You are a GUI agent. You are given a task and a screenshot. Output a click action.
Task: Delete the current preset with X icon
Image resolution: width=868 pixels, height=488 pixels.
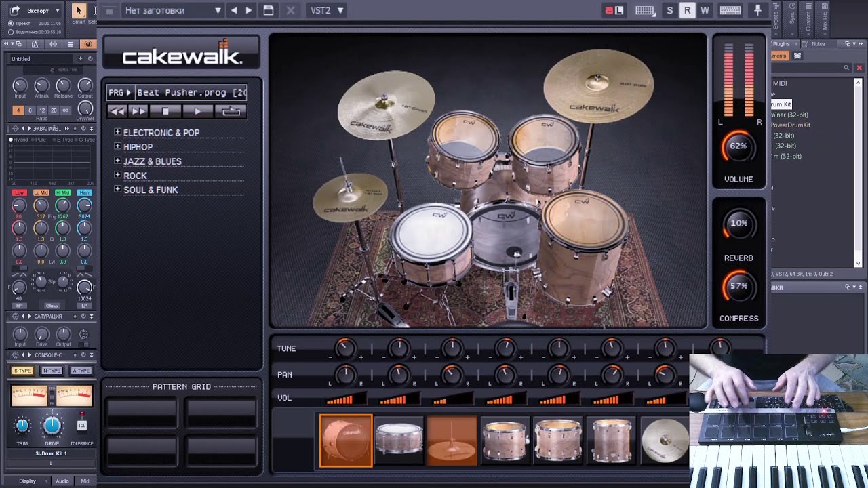[290, 10]
